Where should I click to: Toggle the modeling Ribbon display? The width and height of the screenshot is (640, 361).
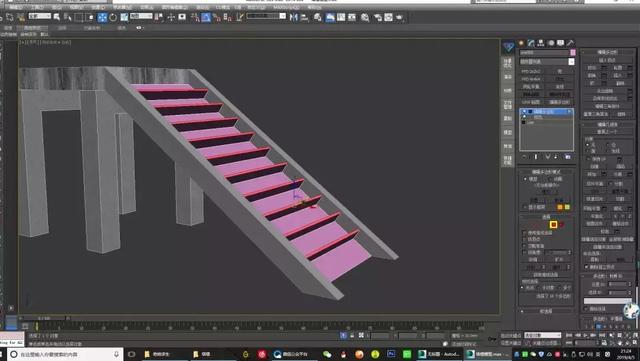pyautogui.click(x=330, y=17)
